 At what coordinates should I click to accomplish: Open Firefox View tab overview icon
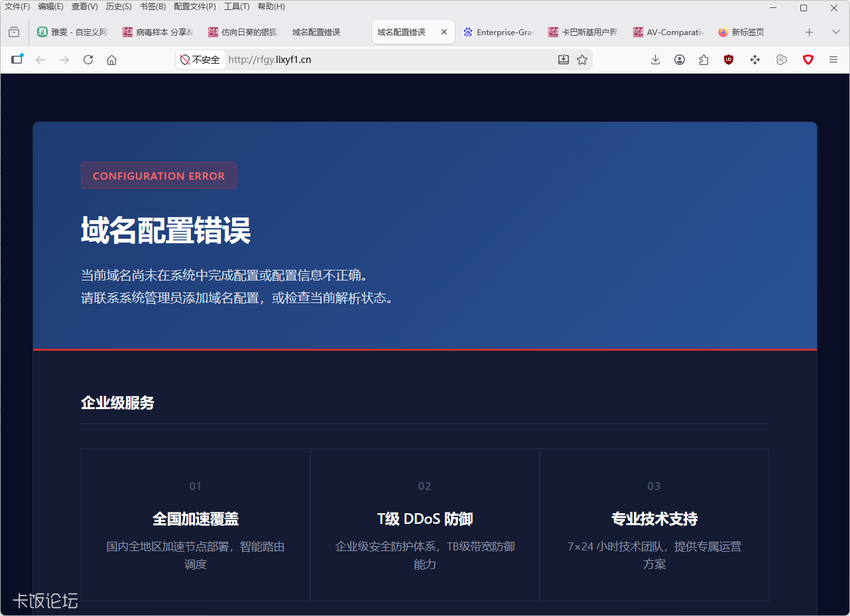coord(14,32)
